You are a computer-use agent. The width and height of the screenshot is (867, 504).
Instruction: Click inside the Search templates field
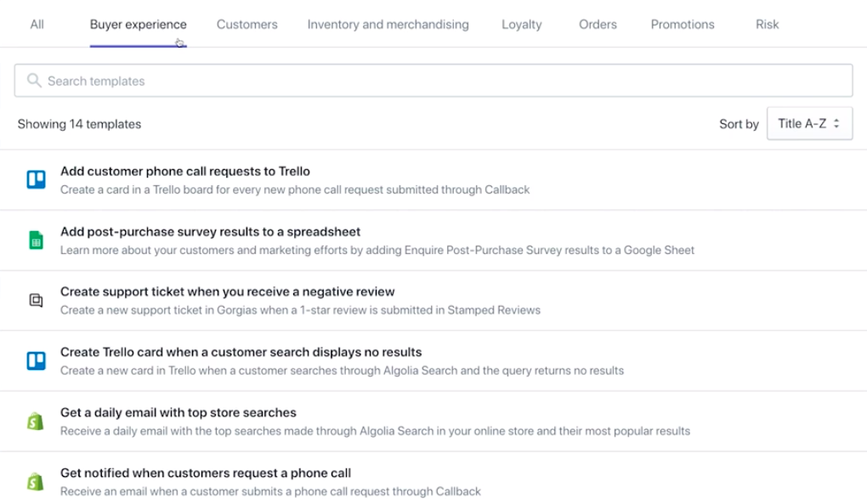340,80
